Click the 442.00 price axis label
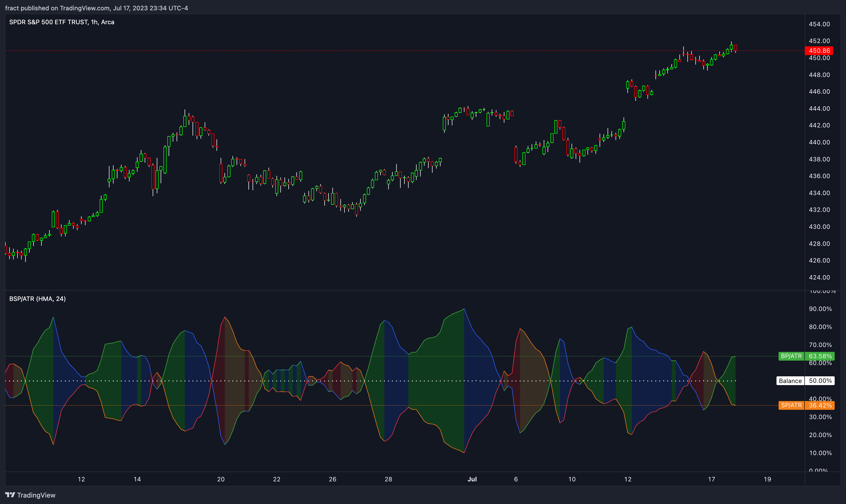 pyautogui.click(x=819, y=125)
